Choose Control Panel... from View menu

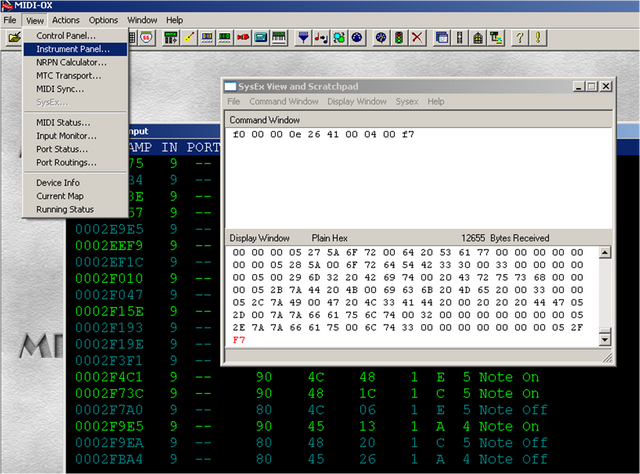tap(76, 36)
